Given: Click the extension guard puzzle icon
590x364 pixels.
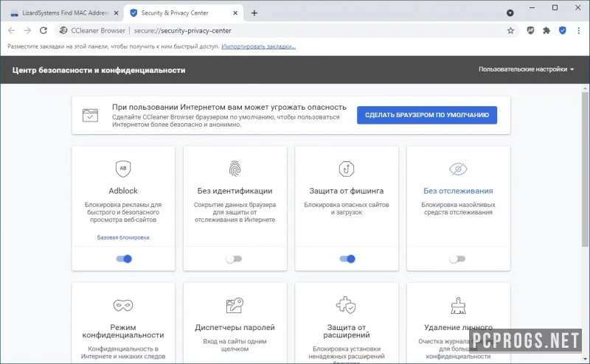Looking at the screenshot, I should [x=346, y=305].
